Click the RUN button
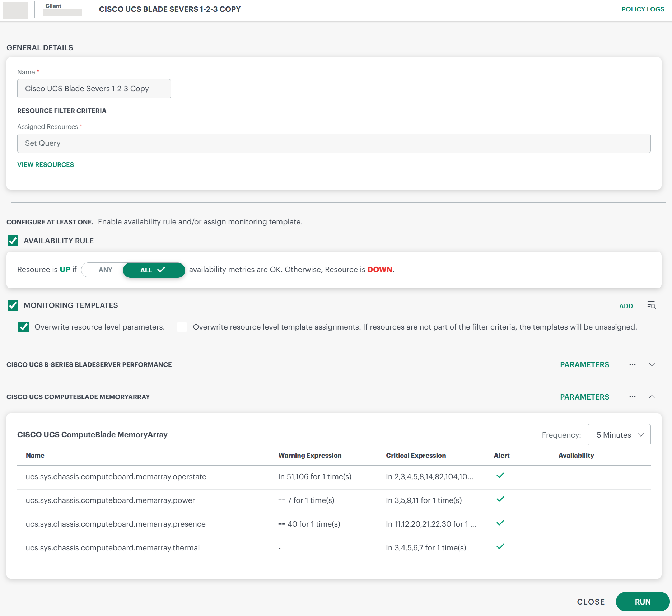The height and width of the screenshot is (616, 672). (x=642, y=602)
